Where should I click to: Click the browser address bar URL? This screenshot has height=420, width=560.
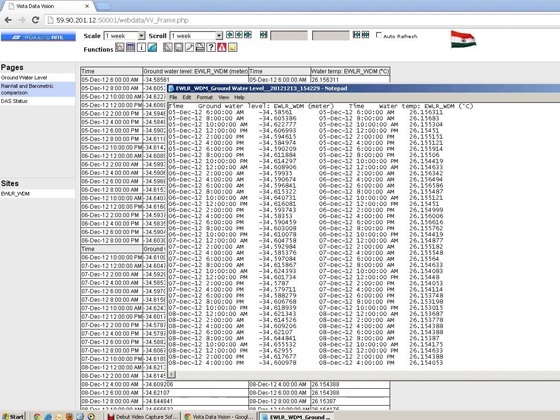tap(122, 20)
